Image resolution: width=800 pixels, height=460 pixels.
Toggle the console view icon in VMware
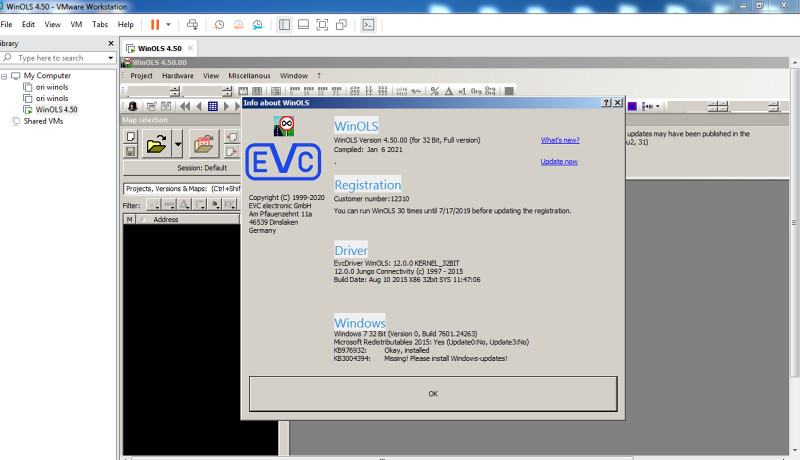click(368, 24)
